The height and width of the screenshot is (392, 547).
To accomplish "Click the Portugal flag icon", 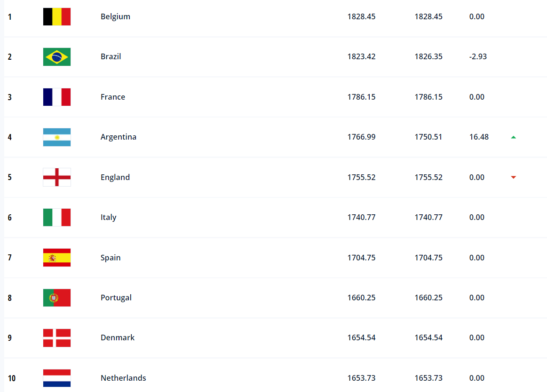I will click(57, 298).
